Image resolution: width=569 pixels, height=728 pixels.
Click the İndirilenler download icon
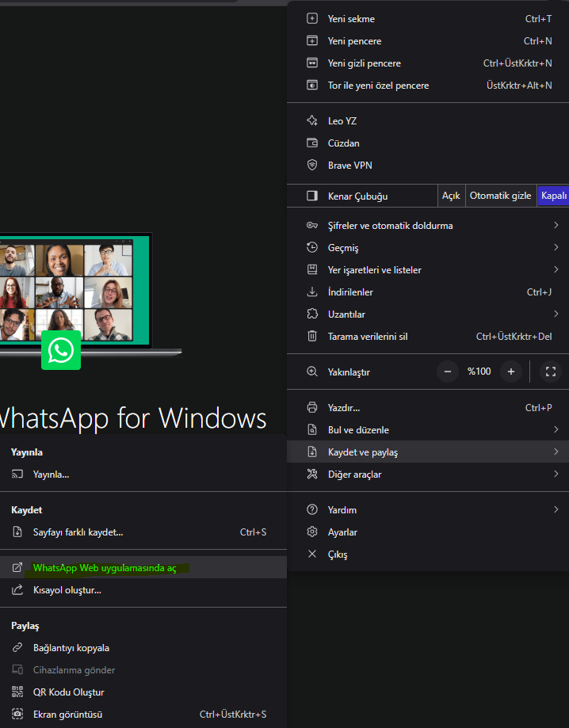pyautogui.click(x=312, y=292)
